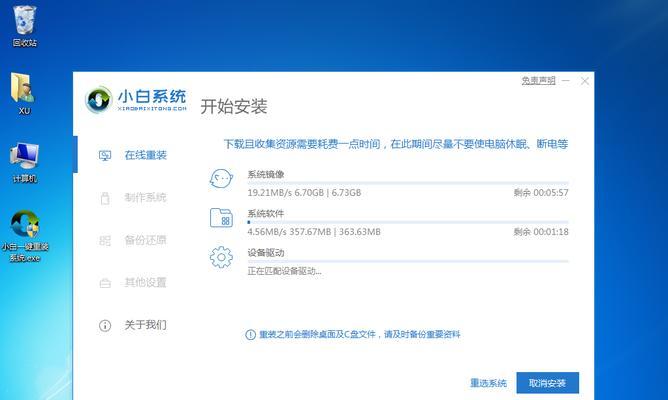Click the 剩余 00:01:18 time text
Image resolution: width=668 pixels, height=400 pixels.
pyautogui.click(x=541, y=232)
